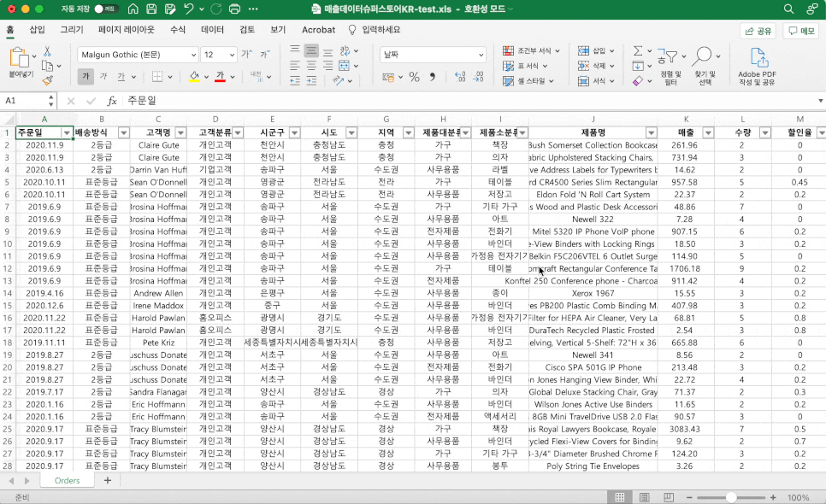This screenshot has height=504, width=826.
Task: Click the increase font size icon
Action: pos(246,54)
